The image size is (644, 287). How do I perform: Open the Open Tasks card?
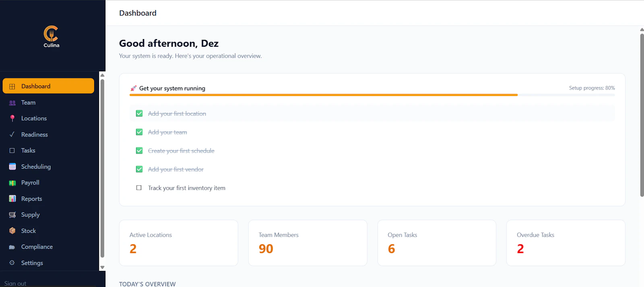tap(437, 243)
